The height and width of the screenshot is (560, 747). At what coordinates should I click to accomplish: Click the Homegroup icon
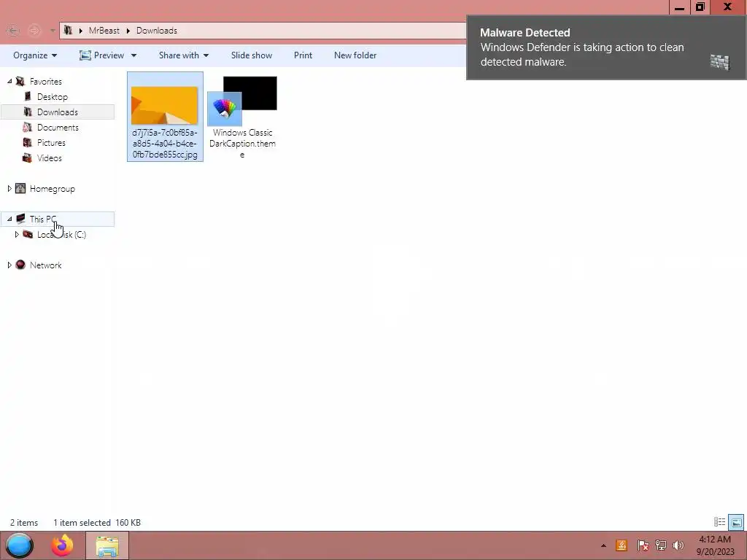(20, 188)
